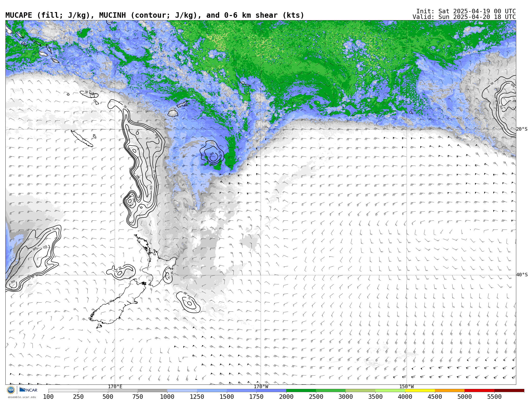This screenshot has width=532, height=400.
Task: Click the 750 colorbar tick label
Action: click(x=138, y=397)
